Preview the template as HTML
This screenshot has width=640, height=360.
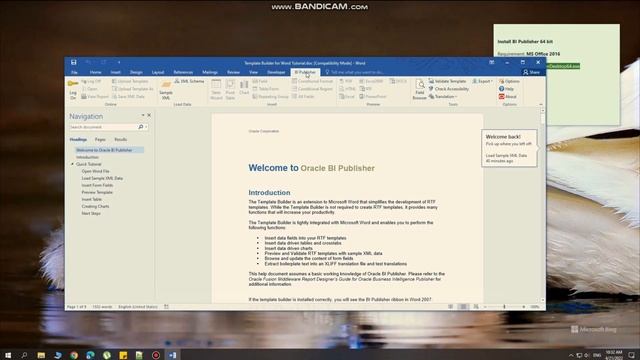(347, 89)
